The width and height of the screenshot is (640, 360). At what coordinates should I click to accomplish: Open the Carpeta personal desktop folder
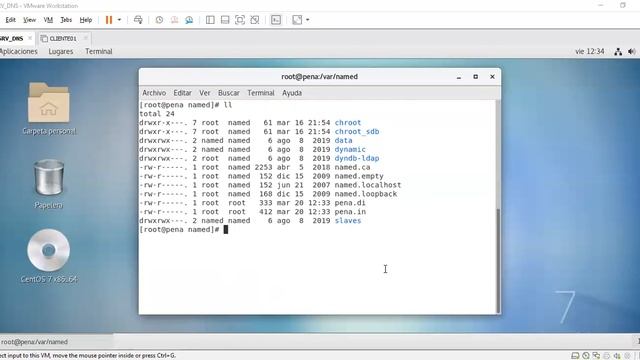pyautogui.click(x=49, y=108)
